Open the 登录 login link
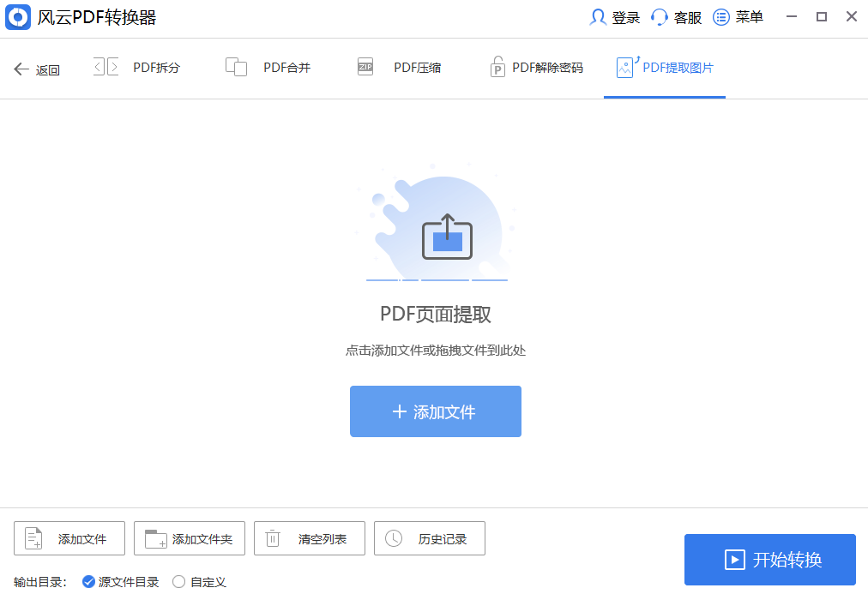868x606 pixels. (626, 18)
